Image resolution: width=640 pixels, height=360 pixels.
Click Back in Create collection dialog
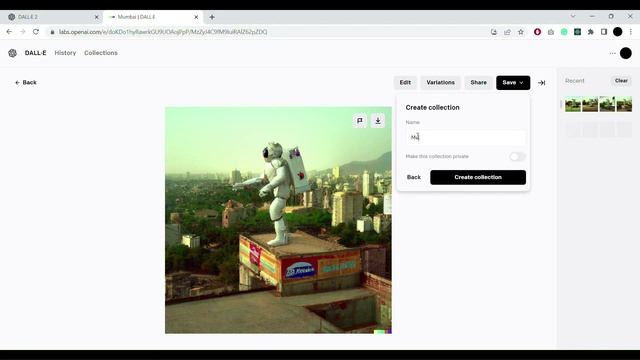[413, 178]
